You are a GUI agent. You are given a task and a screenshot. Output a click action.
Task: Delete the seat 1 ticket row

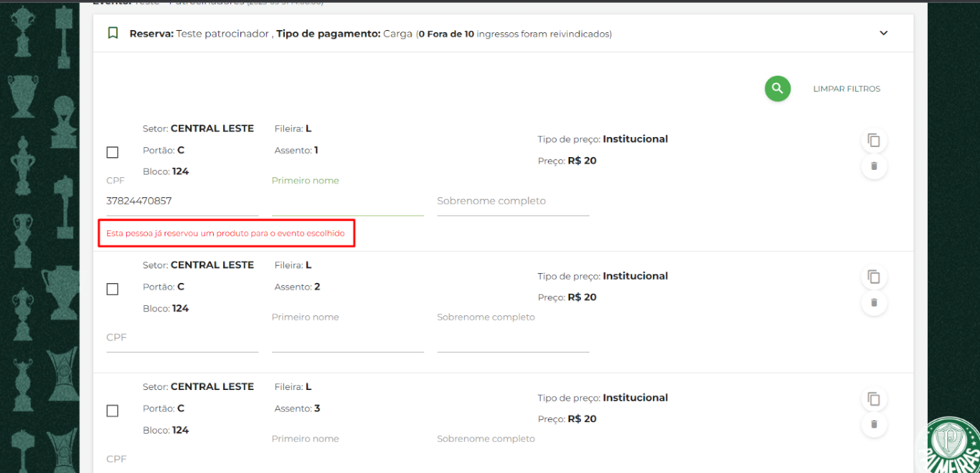tap(873, 166)
